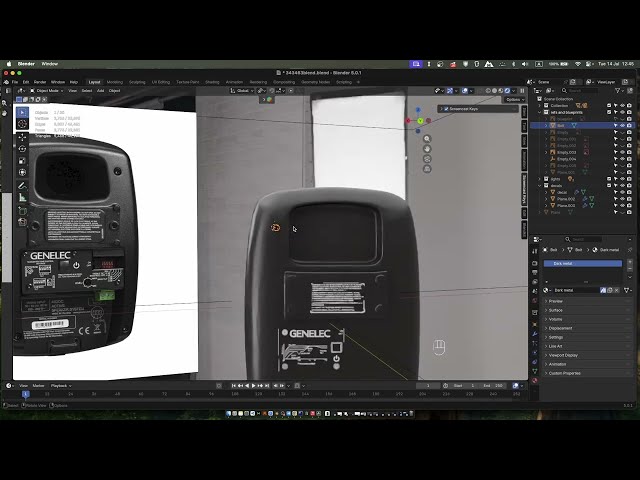Open the Modifiers wrench properties tab
This screenshot has height=480, width=640.
pyautogui.click(x=535, y=333)
